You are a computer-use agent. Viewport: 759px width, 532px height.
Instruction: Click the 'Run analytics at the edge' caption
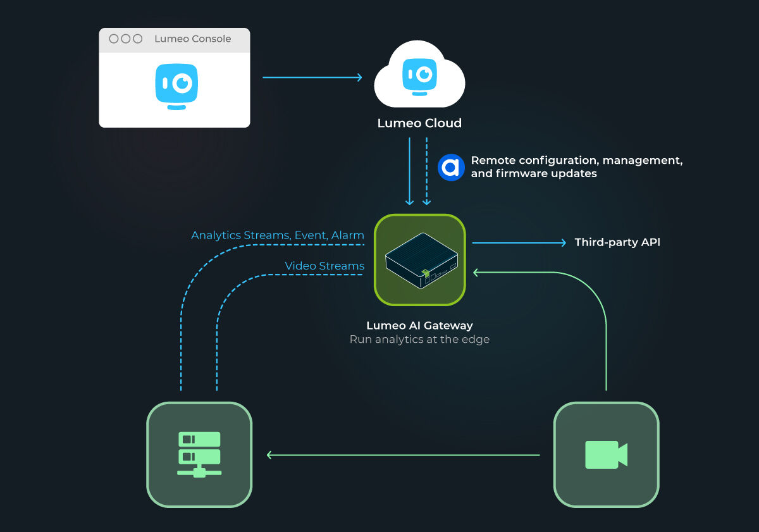[419, 340]
